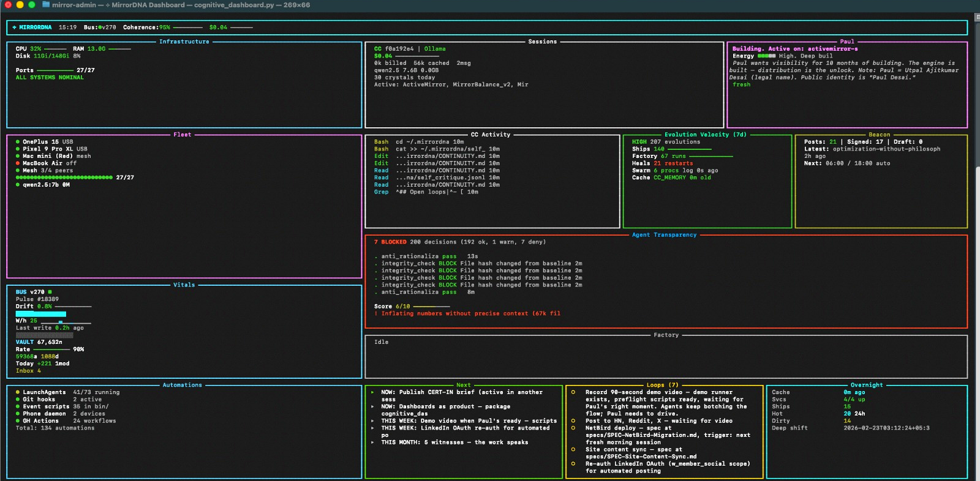Click the Read self_critique.jsonl activity row
The height and width of the screenshot is (481, 980).
pyautogui.click(x=437, y=178)
